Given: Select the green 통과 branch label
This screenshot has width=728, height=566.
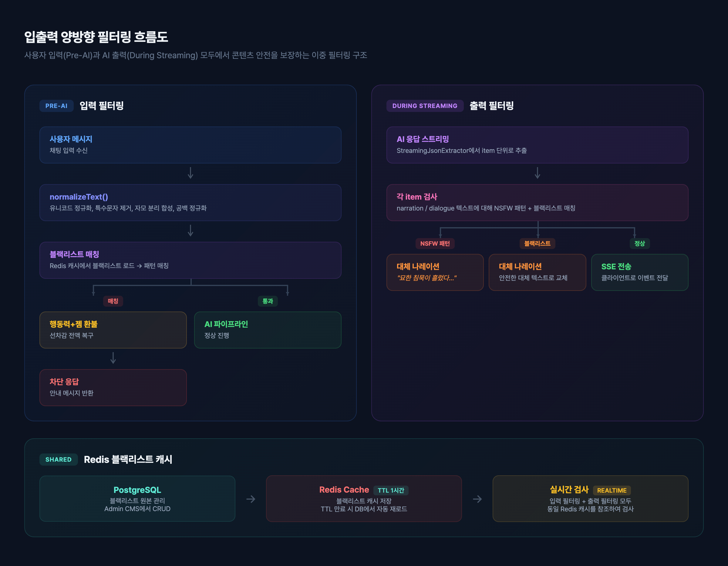Looking at the screenshot, I should (268, 301).
